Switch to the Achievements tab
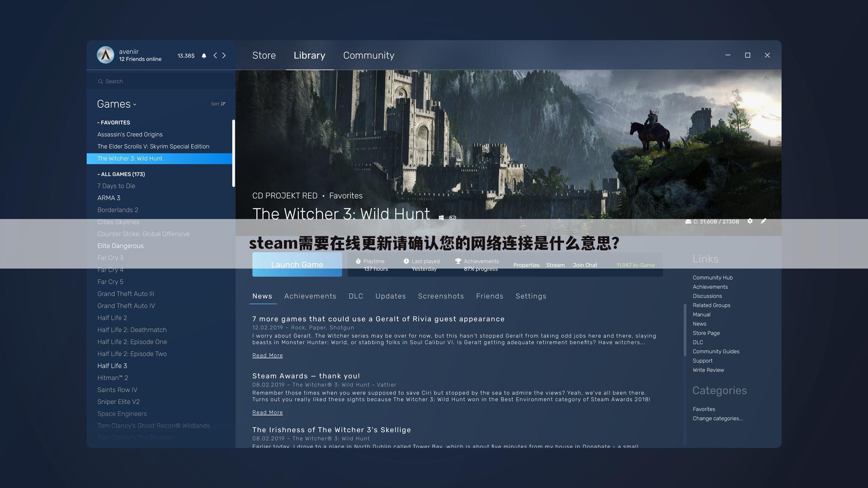 pyautogui.click(x=310, y=296)
